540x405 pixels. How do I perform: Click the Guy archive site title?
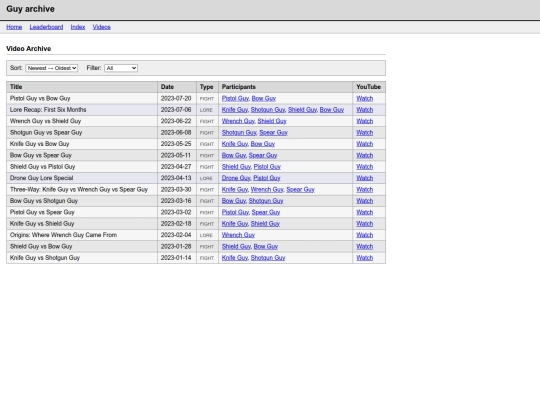(30, 9)
